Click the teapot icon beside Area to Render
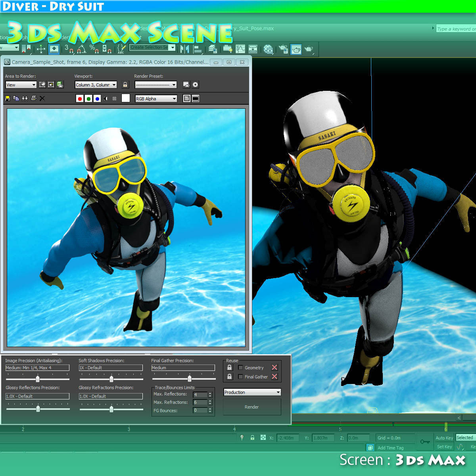Viewport: 476px width, 476px height. coord(60,84)
